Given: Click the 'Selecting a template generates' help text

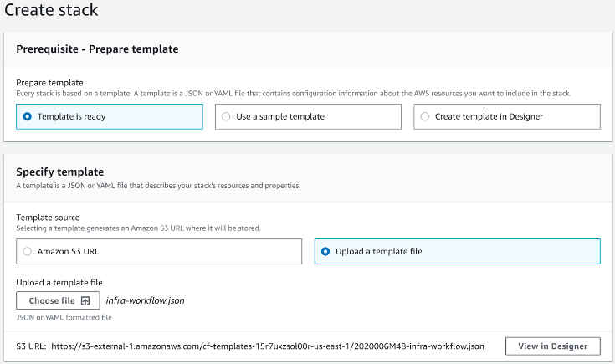Looking at the screenshot, I should pos(138,228).
